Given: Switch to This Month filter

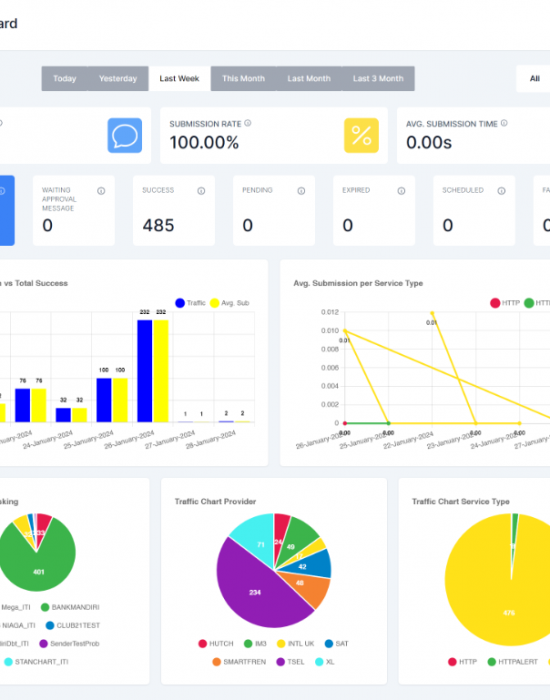Looking at the screenshot, I should pos(244,79).
